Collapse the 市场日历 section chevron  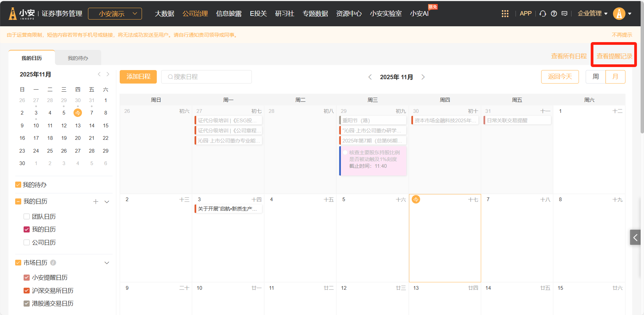point(107,263)
